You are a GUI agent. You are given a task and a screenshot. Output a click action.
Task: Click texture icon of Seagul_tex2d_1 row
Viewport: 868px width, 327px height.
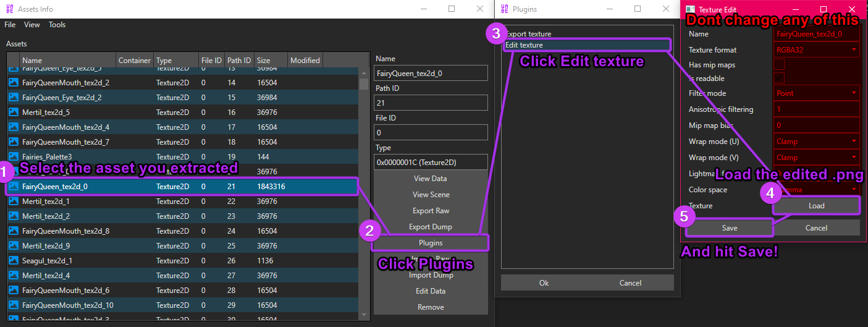[14, 260]
